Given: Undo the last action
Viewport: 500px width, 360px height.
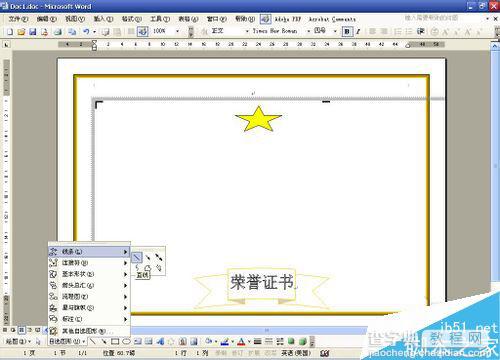Looking at the screenshot, I should click(86, 32).
